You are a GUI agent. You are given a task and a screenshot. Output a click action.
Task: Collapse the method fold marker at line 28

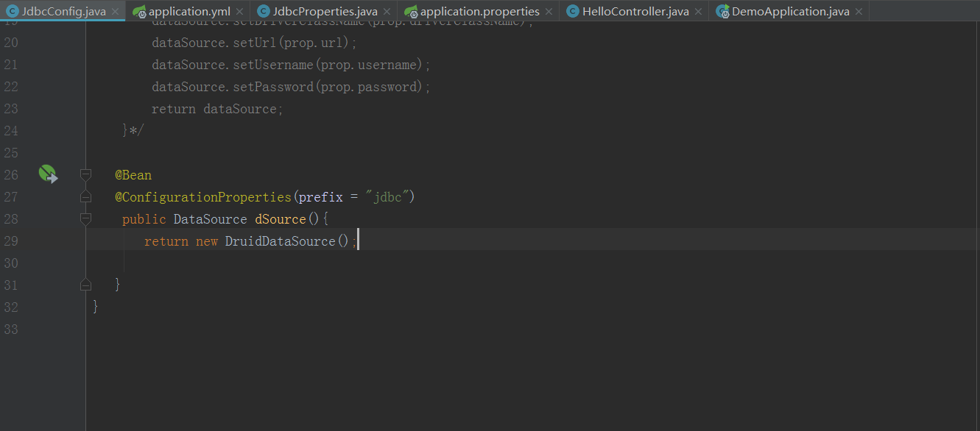pos(85,218)
